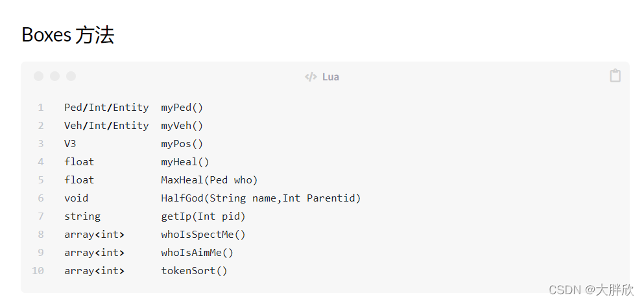Click the second gray window dot
Image resolution: width=644 pixels, height=302 pixels.
54,76
